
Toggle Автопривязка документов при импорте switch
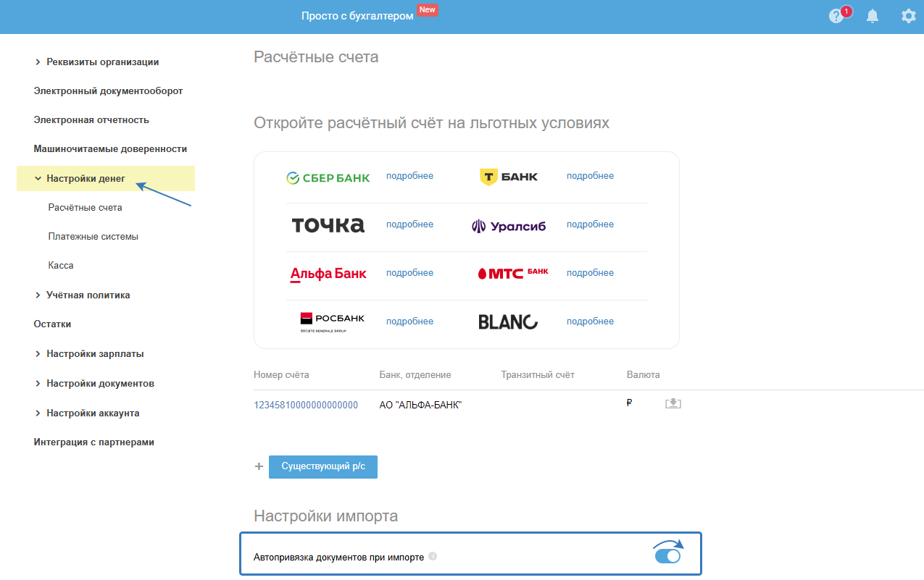(x=667, y=556)
